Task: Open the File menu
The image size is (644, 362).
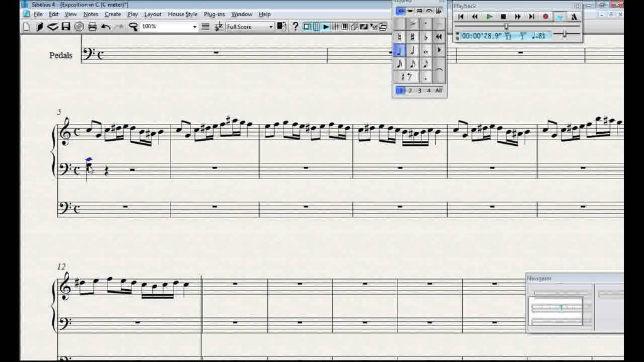Action: click(38, 14)
